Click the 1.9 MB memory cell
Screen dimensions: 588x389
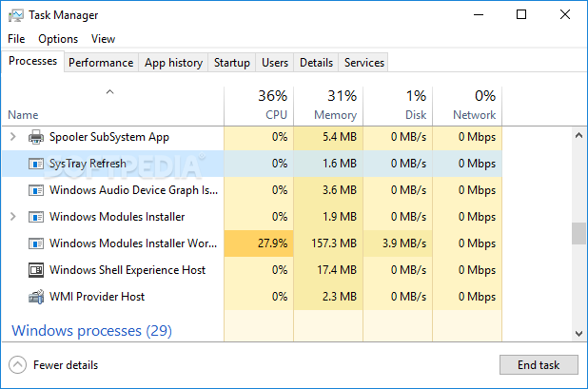tap(328, 217)
